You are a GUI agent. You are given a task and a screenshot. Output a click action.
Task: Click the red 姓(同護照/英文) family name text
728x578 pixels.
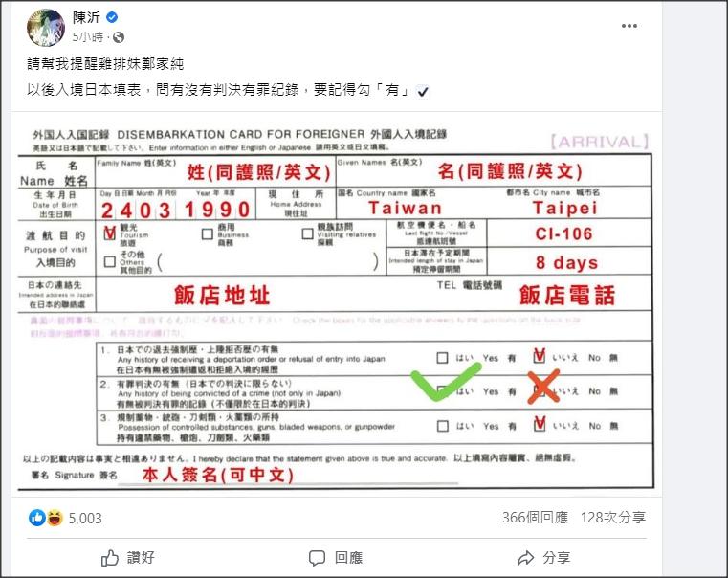258,172
